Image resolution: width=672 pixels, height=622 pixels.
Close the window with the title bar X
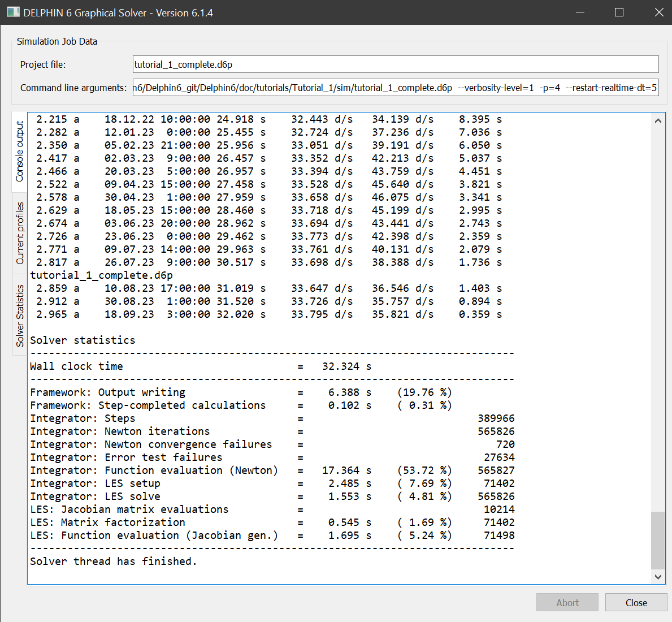point(658,12)
